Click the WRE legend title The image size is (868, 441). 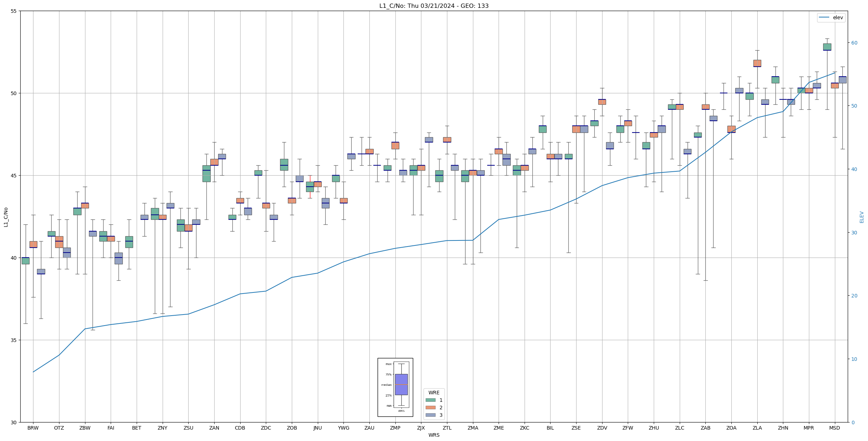click(x=434, y=393)
